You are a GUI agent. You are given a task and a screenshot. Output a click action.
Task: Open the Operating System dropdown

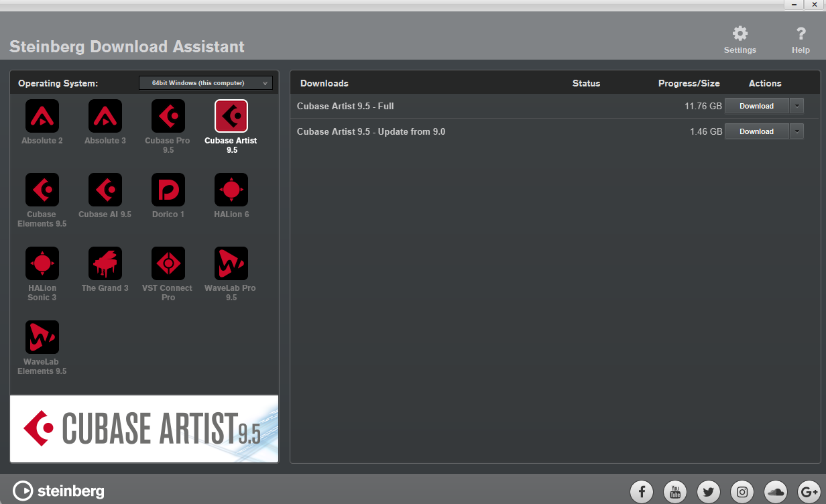pyautogui.click(x=206, y=83)
